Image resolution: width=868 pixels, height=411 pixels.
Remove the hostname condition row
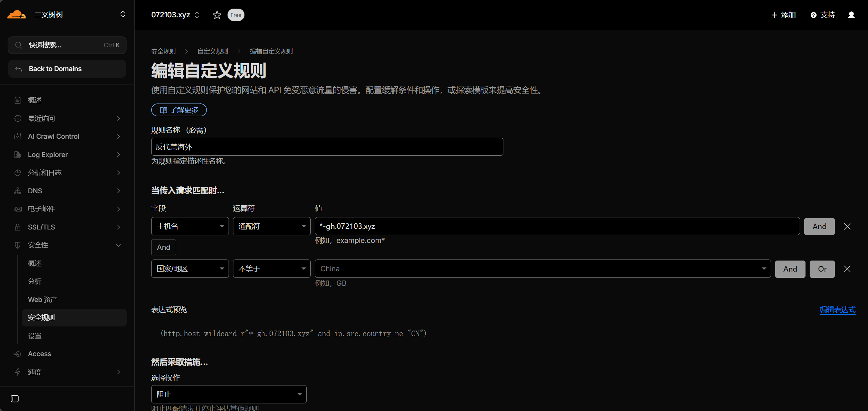pyautogui.click(x=847, y=226)
